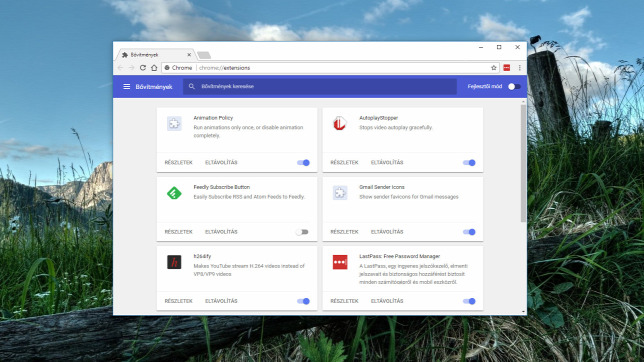
Task: Click the Feedly green icon
Action: (174, 193)
